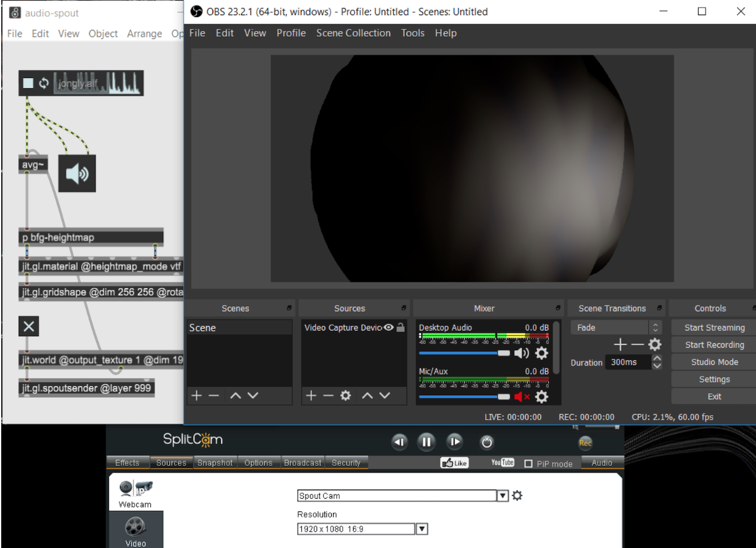The image size is (756, 548).
Task: Remove the selected source with the minus icon
Action: 328,396
